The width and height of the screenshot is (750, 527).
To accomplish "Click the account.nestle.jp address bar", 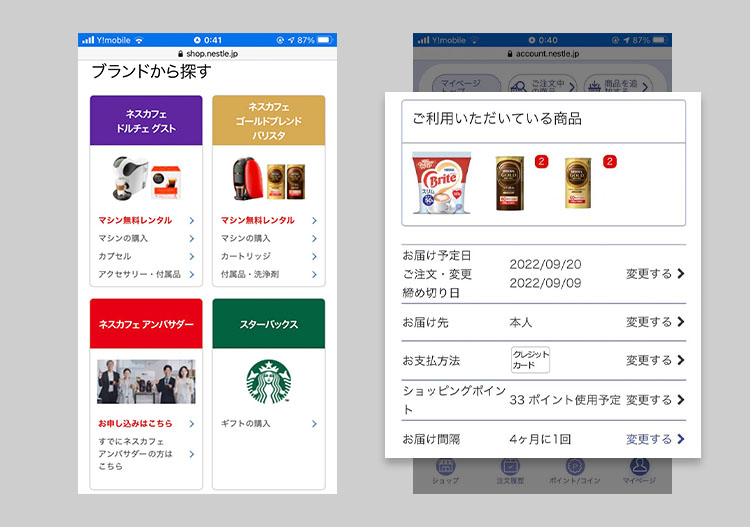I will pyautogui.click(x=542, y=54).
